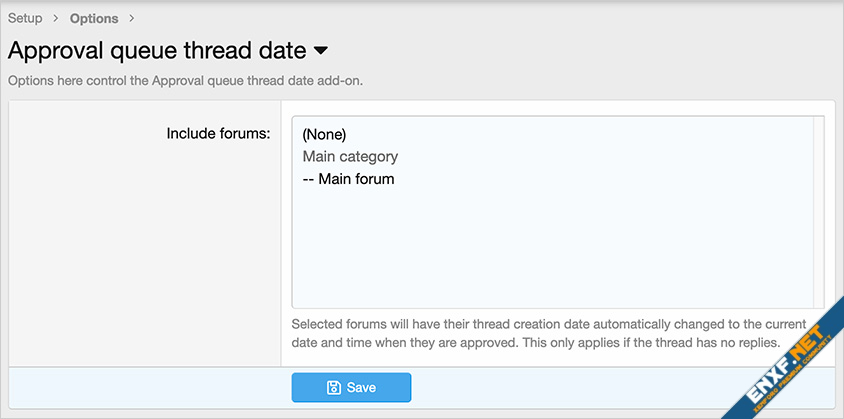Click the floppy disk icon in Save
The height and width of the screenshot is (419, 844).
tap(334, 388)
